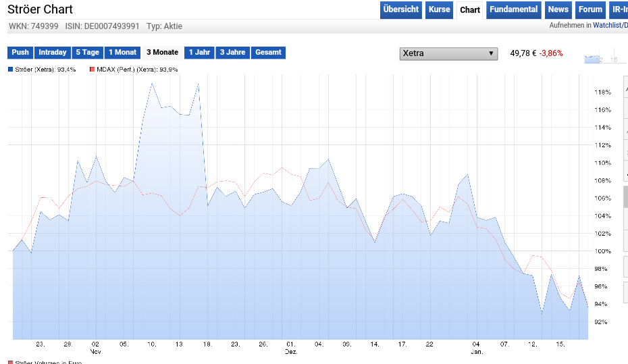Switch chart range to 5 Tage
Screen dimensions: 628x364
pyautogui.click(x=87, y=53)
